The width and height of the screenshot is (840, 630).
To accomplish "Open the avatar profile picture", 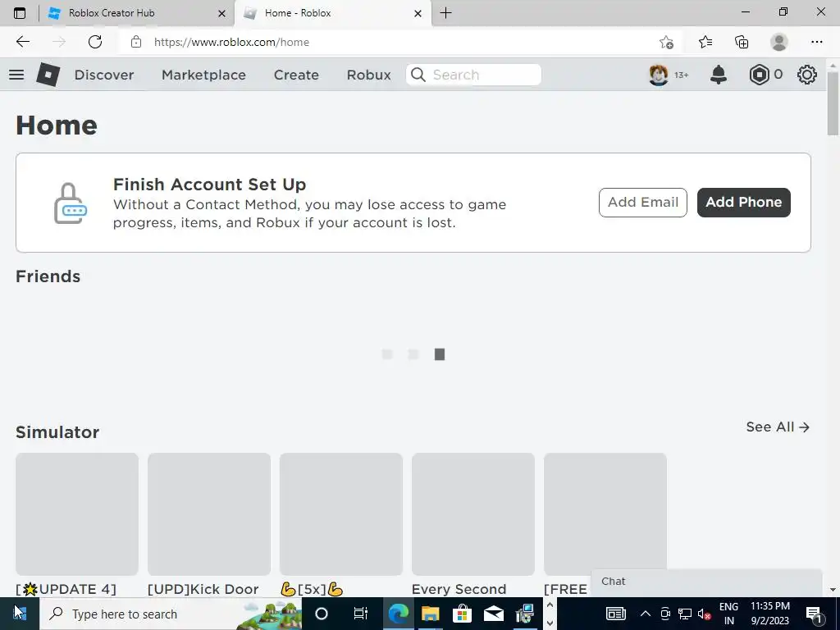I will [659, 75].
